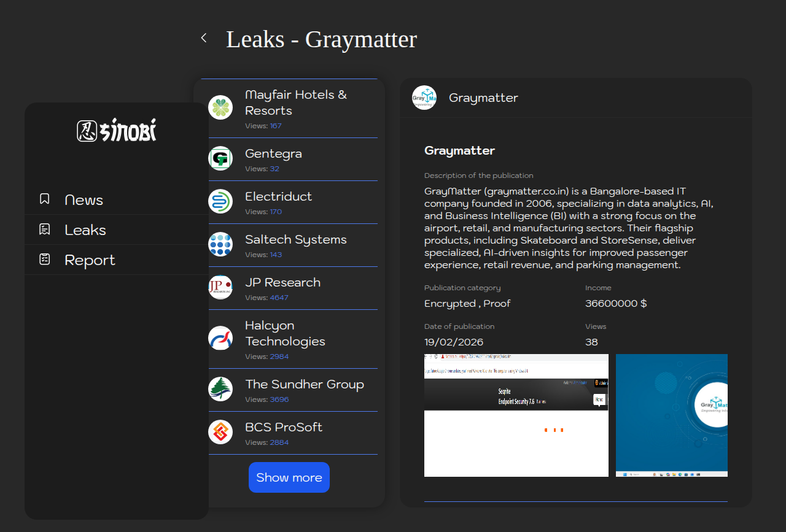Click the Saltech Systems dotted logo
Screen dimensions: 786x532
tap(220, 244)
